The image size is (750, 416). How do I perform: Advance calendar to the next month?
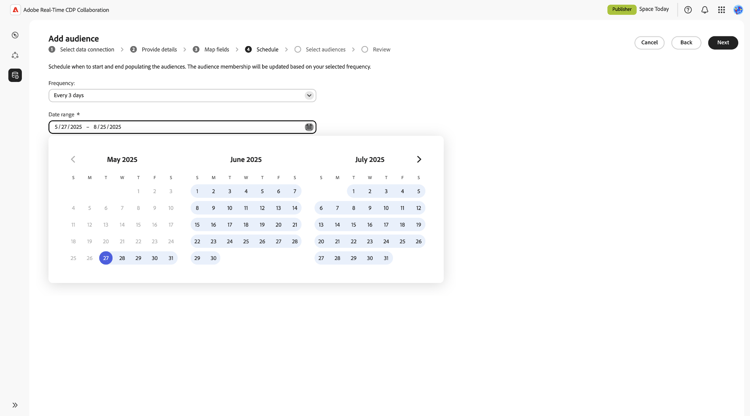[419, 159]
